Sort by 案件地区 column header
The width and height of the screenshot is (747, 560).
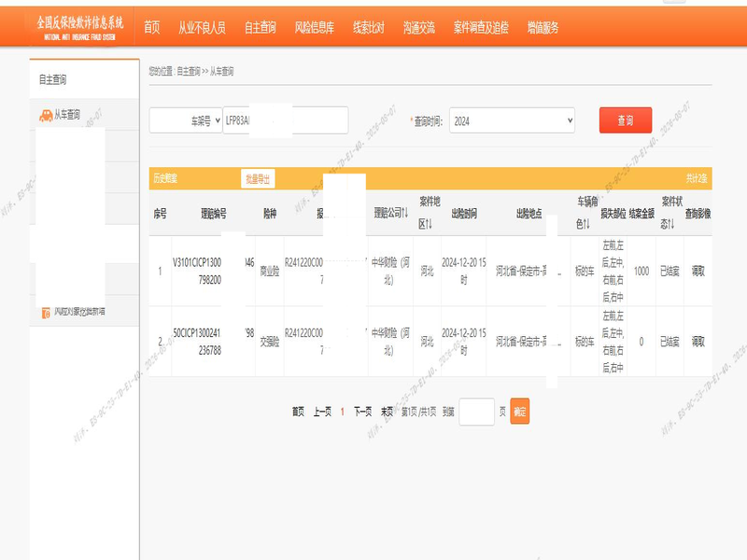[430, 213]
